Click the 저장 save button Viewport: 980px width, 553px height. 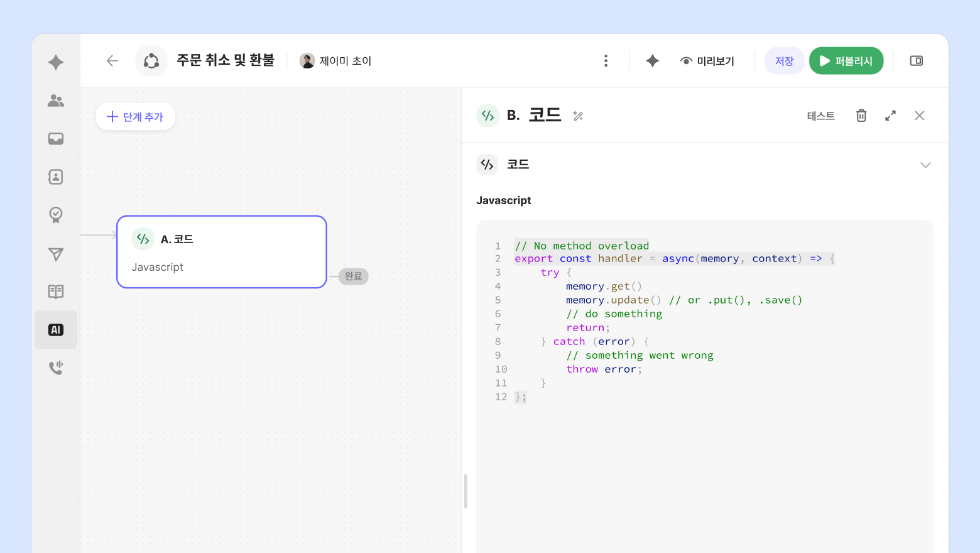[x=784, y=61]
